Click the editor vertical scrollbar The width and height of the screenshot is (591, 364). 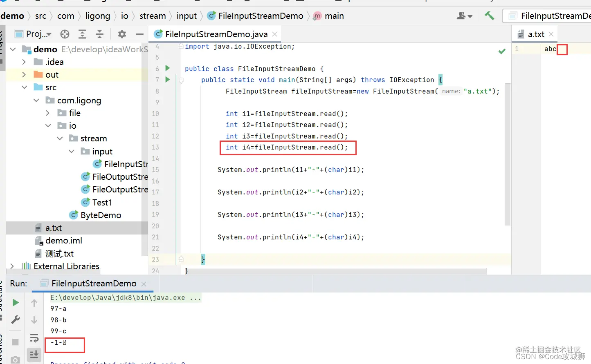point(508,154)
